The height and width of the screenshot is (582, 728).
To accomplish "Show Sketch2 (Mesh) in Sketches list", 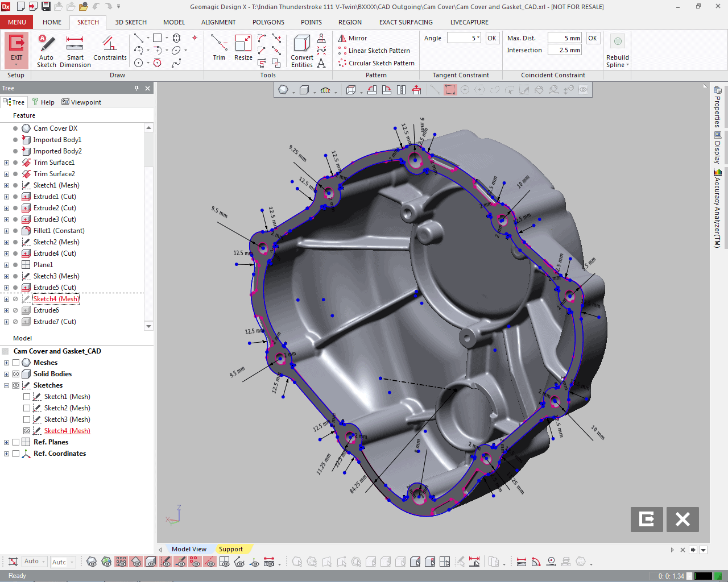I will tap(27, 408).
